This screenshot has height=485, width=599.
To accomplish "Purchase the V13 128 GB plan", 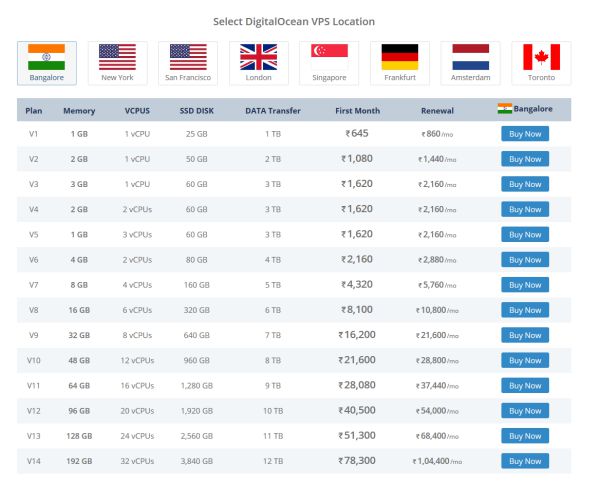I will (x=525, y=436).
